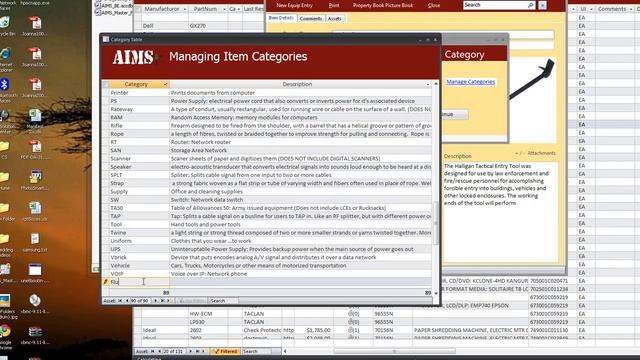Click Manage Categories link
Image resolution: width=640 pixels, height=360 pixels.
coord(470,82)
